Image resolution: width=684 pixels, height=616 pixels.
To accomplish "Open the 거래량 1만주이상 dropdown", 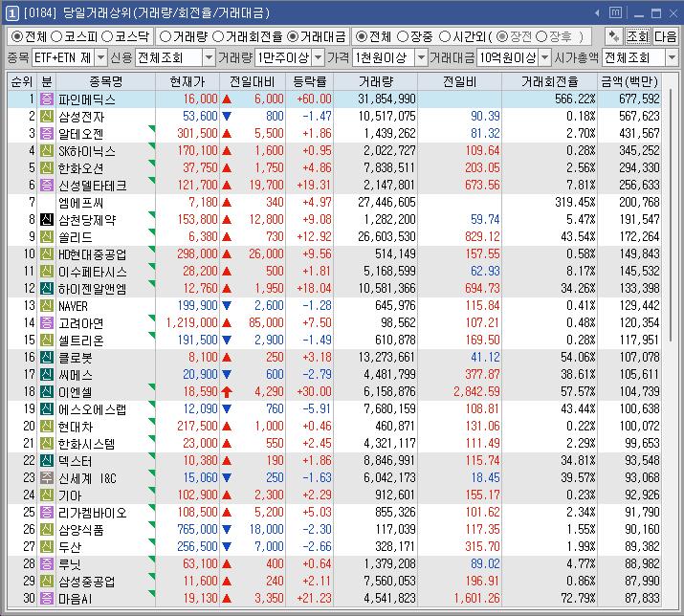I will click(x=319, y=57).
